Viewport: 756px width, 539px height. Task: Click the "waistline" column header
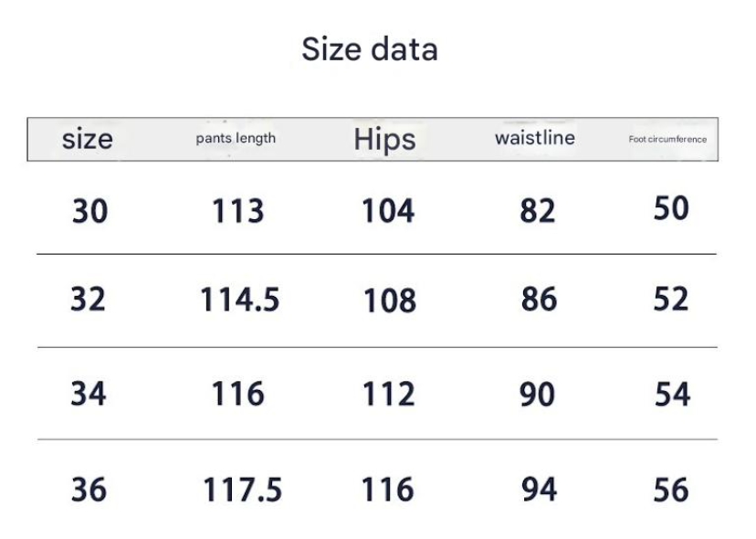tap(535, 138)
